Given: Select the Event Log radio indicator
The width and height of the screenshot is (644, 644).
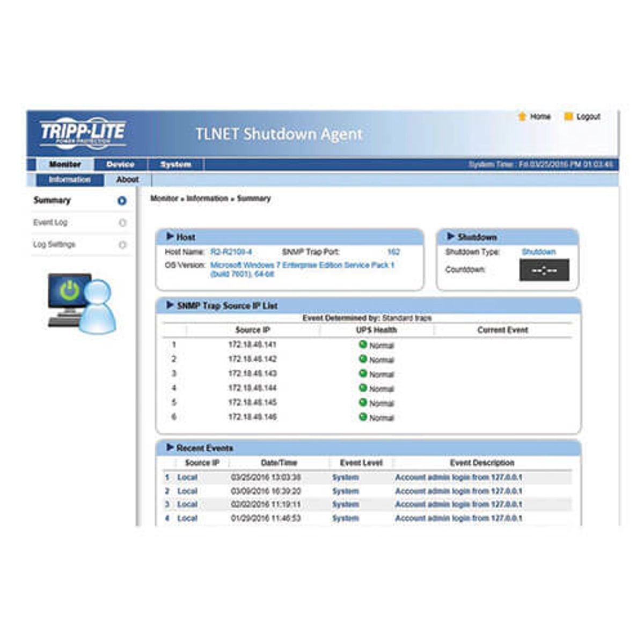Looking at the screenshot, I should [x=122, y=223].
